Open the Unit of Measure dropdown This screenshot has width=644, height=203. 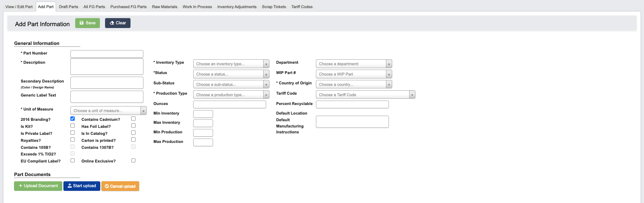[108, 111]
